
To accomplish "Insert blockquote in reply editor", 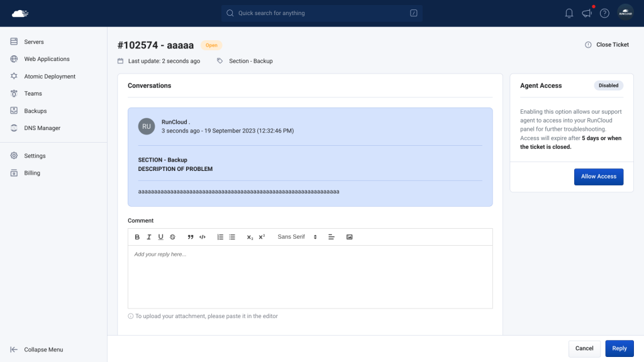I will [x=190, y=237].
